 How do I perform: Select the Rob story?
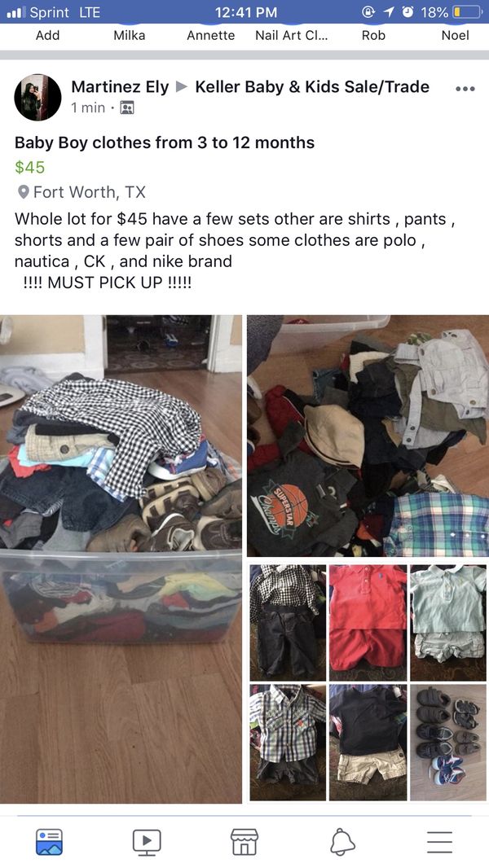(x=373, y=36)
